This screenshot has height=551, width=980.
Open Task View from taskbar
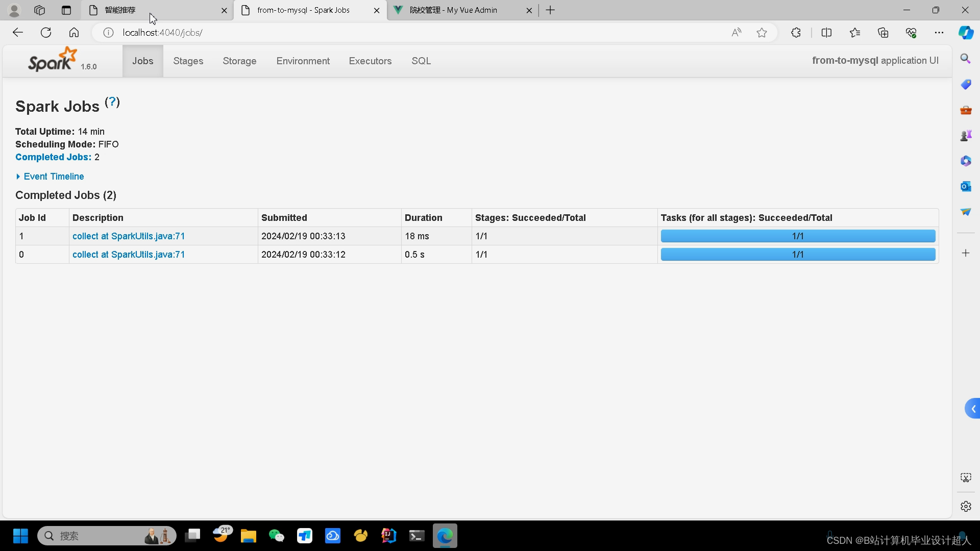tap(192, 536)
